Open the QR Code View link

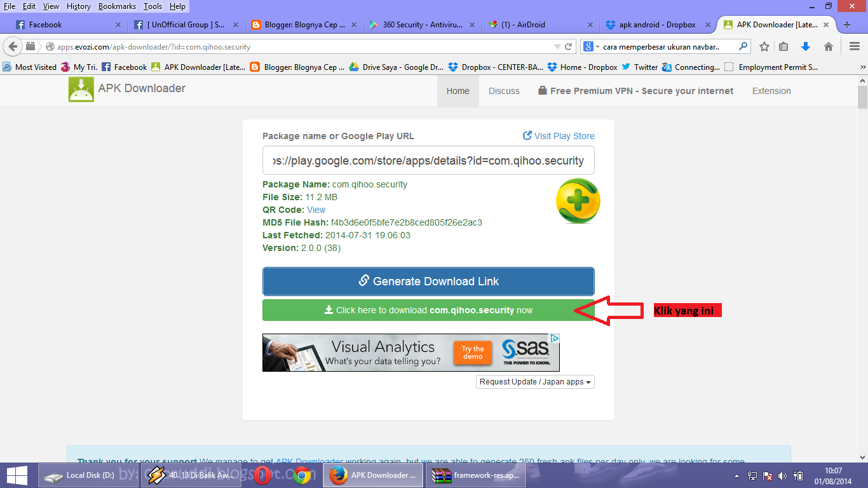pos(316,210)
